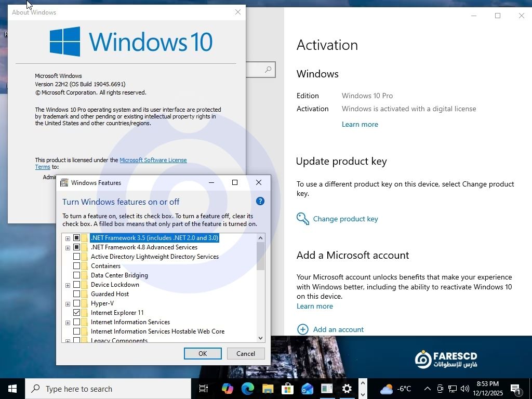
Task: Select the Guarded Host feature item
Action: pos(110,294)
